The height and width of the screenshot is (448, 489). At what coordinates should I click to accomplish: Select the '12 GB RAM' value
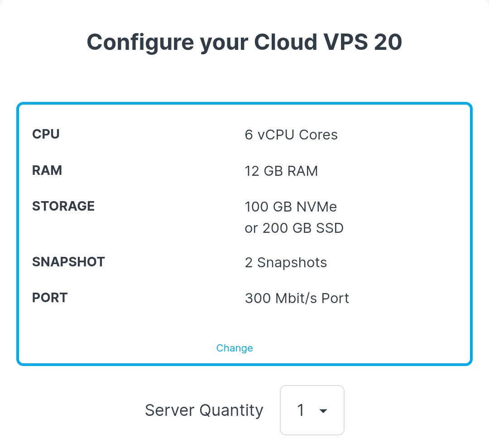click(281, 171)
